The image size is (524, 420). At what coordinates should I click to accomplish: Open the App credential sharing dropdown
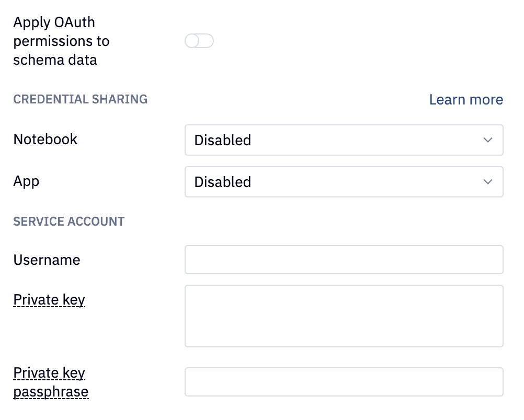point(344,182)
